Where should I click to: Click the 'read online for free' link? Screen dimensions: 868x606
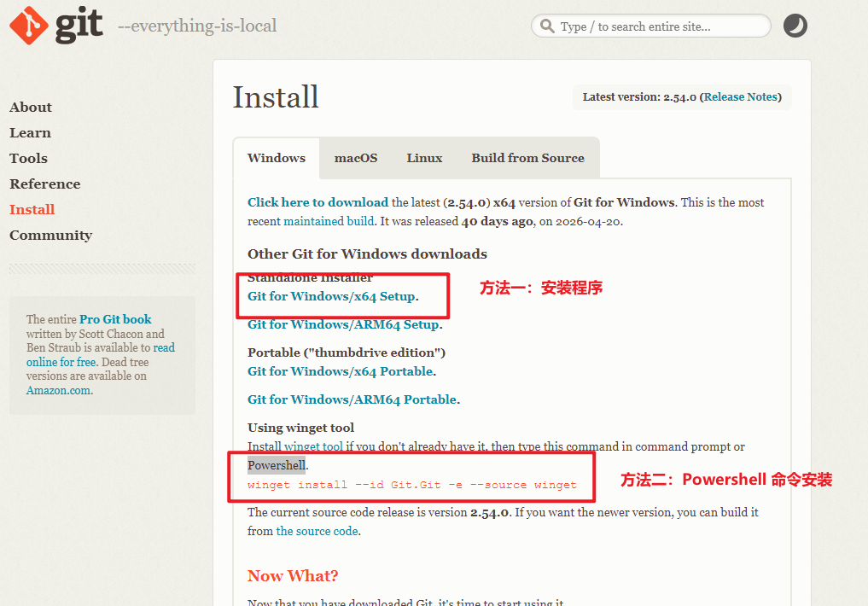tap(101, 355)
